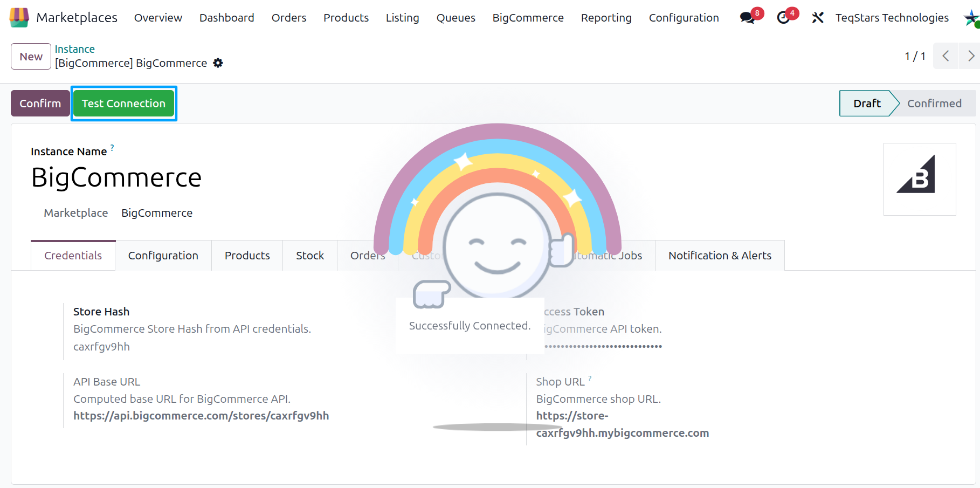Click the Shop URL store link
Image resolution: width=980 pixels, height=488 pixels.
pos(622,424)
